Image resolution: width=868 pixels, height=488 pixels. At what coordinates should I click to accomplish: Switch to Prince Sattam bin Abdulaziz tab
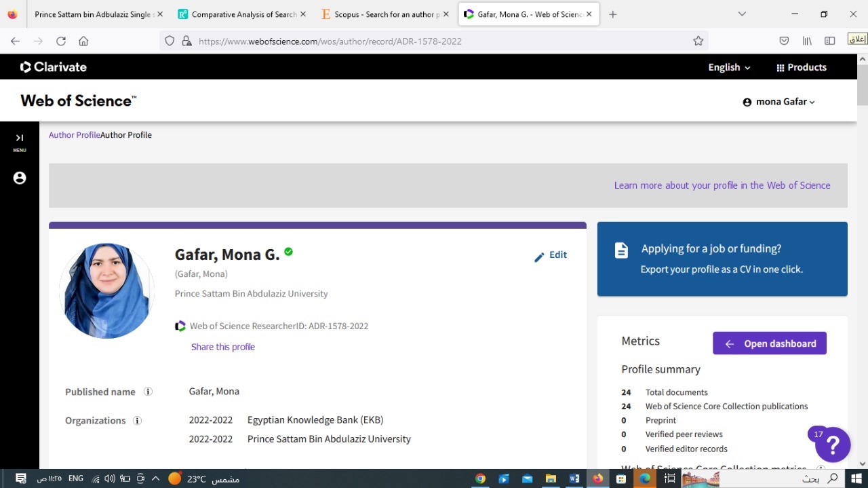pyautogui.click(x=94, y=14)
